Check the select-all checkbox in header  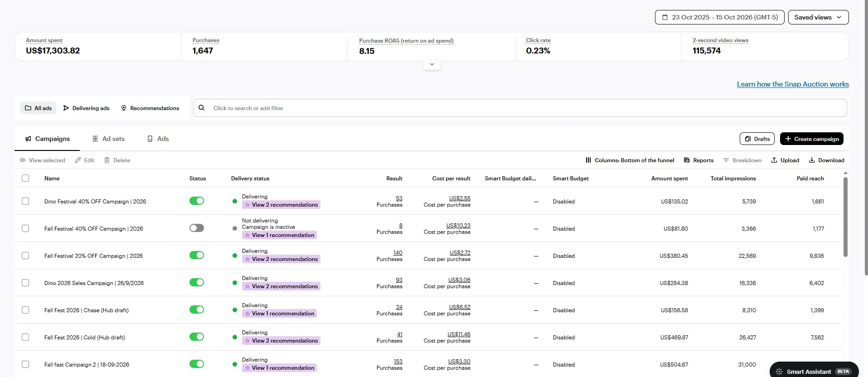(25, 178)
